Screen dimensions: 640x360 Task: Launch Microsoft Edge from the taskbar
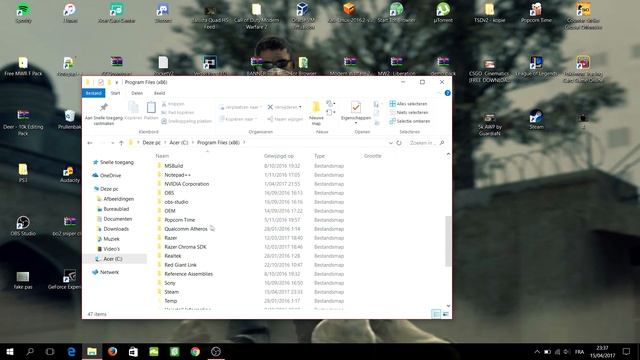[x=71, y=351]
